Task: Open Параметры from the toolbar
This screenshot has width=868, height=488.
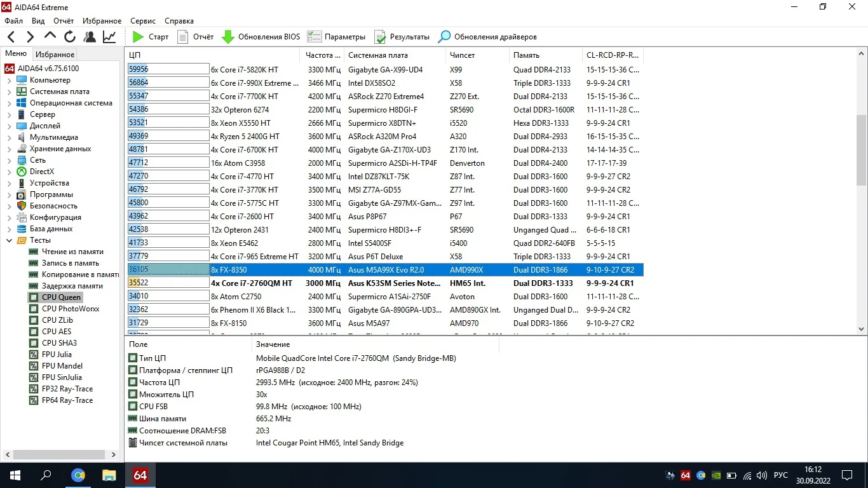Action: [x=336, y=37]
